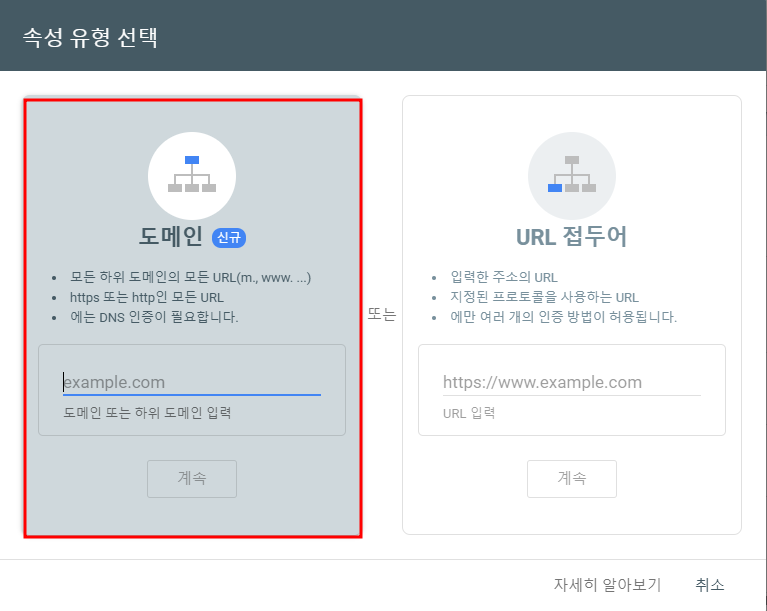Click 계속 button under URL 접두어 card

click(x=571, y=478)
